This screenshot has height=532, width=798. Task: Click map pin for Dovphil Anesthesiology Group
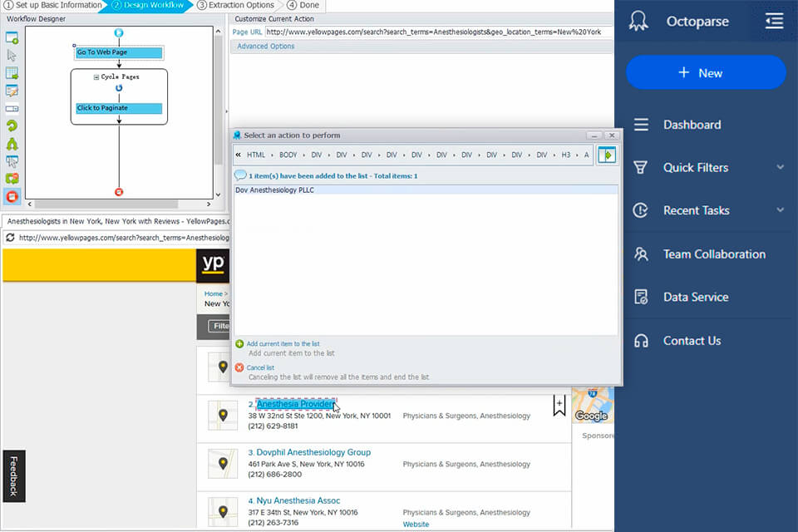click(223, 463)
